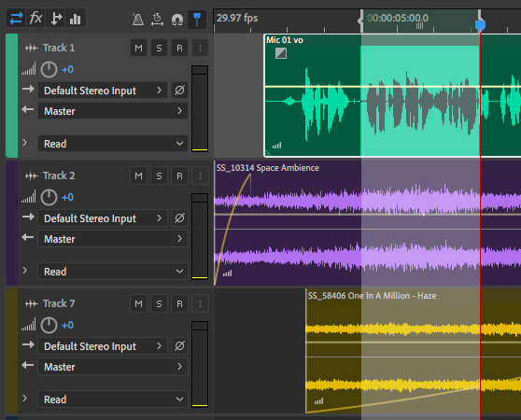Open Track 1 Master output menu
521x420 pixels.
click(x=113, y=110)
